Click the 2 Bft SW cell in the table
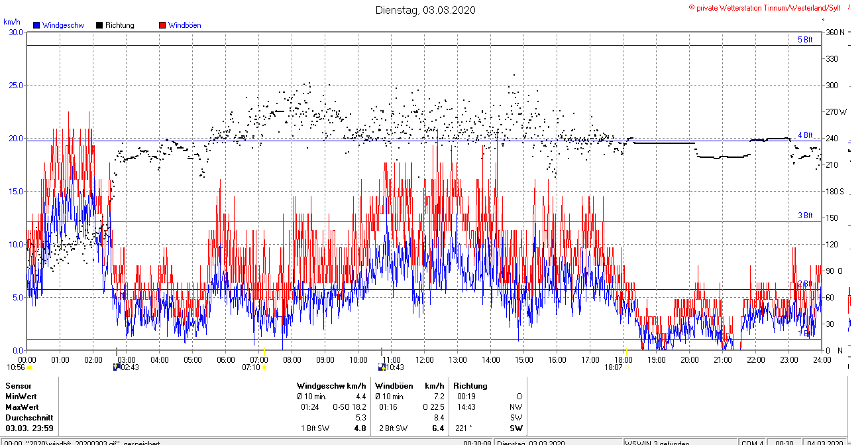Viewport: 868px width, 445px height. tap(394, 428)
